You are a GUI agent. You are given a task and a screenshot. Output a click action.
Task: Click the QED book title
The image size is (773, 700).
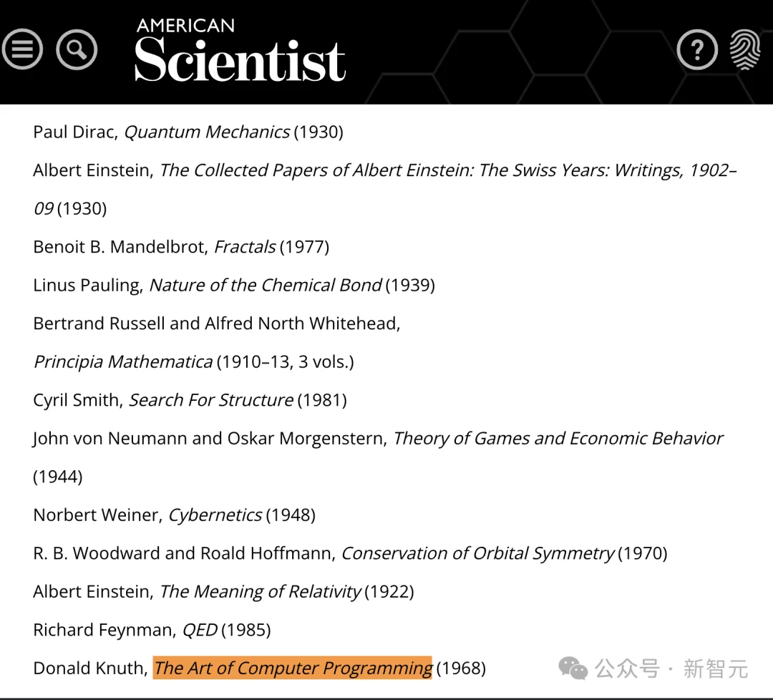tap(200, 631)
